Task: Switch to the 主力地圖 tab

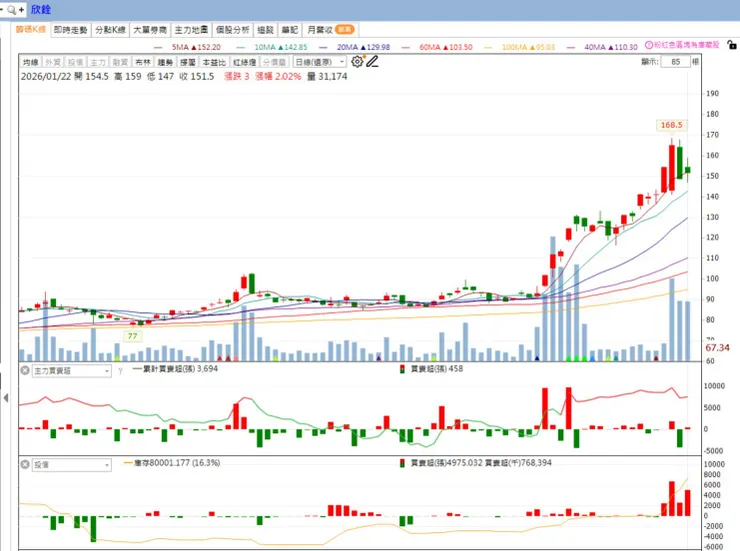Action: (x=191, y=30)
